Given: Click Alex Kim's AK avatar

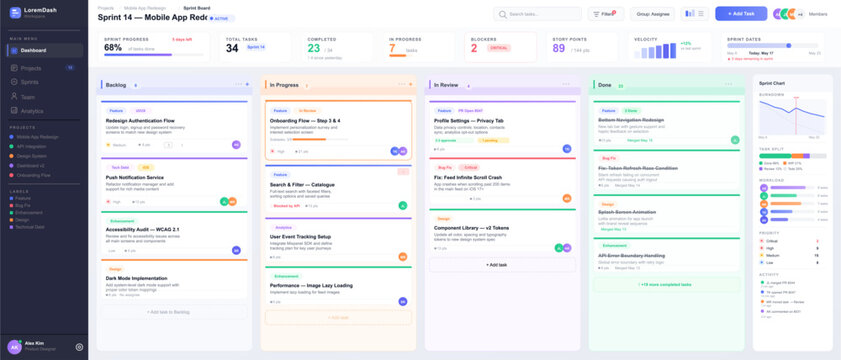Looking at the screenshot, I should point(14,347).
